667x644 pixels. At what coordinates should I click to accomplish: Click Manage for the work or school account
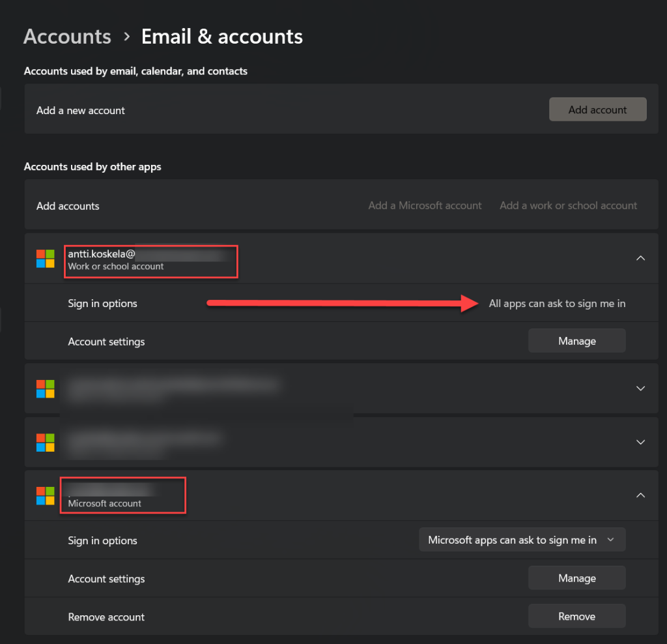(x=576, y=341)
